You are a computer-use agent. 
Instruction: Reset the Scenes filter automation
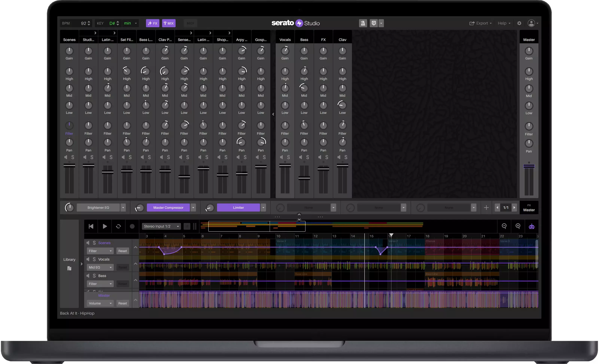(123, 251)
